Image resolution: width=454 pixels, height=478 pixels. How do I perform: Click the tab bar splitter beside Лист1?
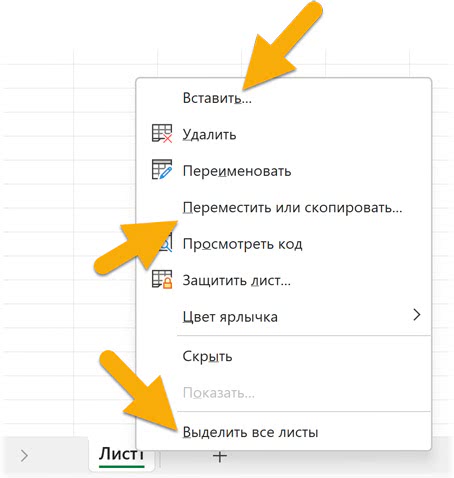pos(161,458)
